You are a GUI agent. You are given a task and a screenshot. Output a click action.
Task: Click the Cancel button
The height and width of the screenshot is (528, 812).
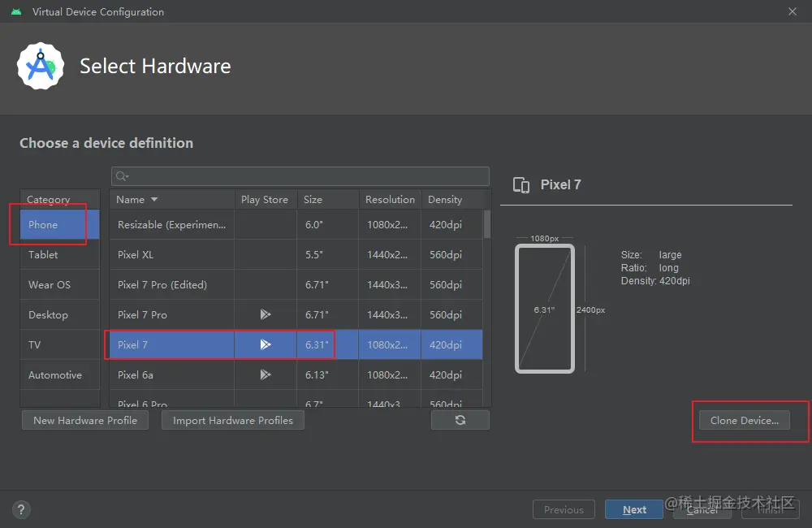(702, 510)
